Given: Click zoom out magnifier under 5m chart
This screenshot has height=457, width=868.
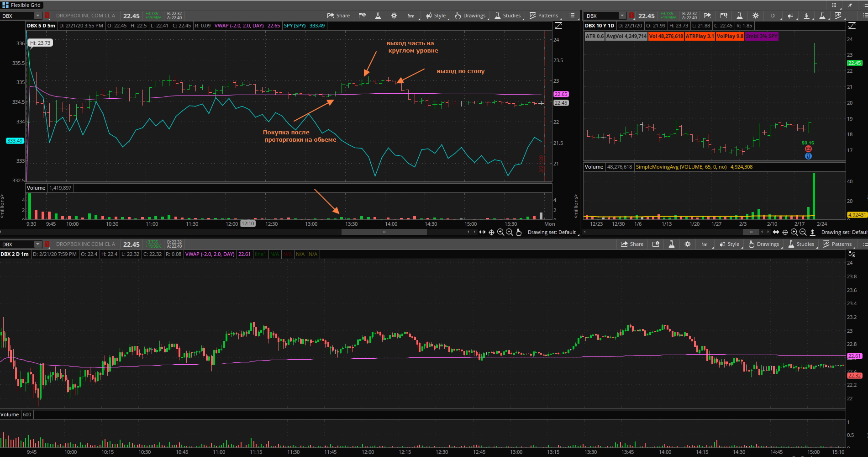Looking at the screenshot, I should [x=510, y=232].
